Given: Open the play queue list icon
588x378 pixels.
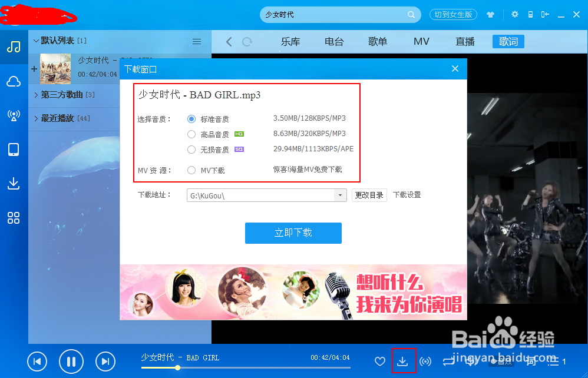Looking at the screenshot, I should tap(553, 362).
